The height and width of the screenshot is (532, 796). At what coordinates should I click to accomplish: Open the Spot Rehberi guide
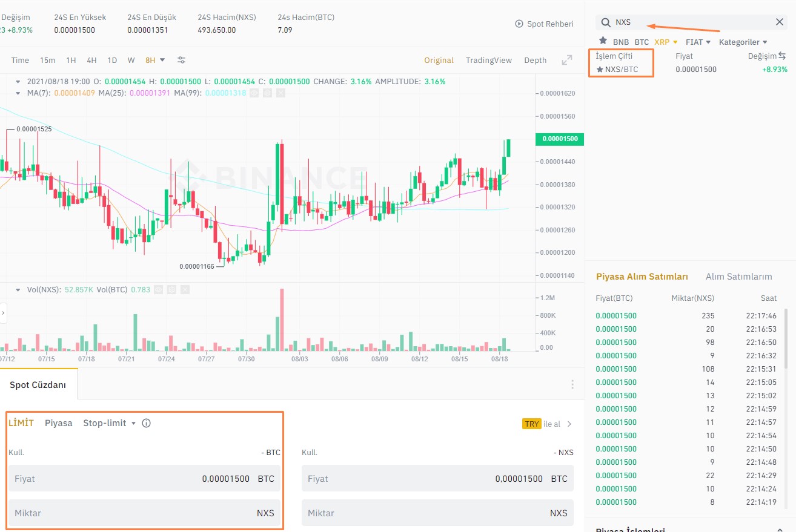point(545,24)
